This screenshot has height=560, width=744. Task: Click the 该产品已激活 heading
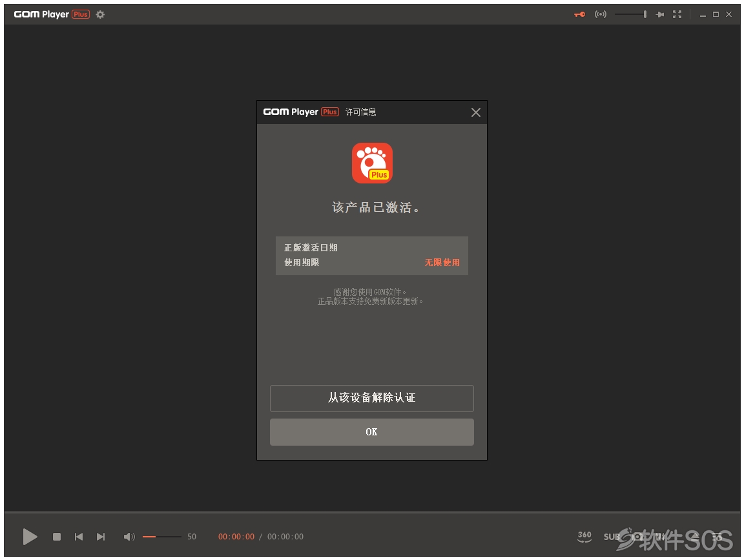pyautogui.click(x=375, y=207)
